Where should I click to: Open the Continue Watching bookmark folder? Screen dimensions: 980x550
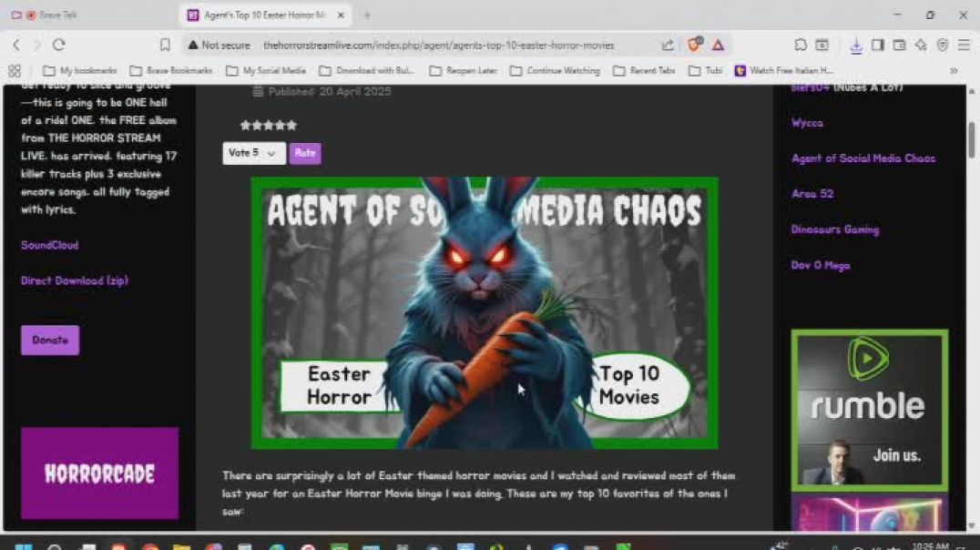coord(555,70)
